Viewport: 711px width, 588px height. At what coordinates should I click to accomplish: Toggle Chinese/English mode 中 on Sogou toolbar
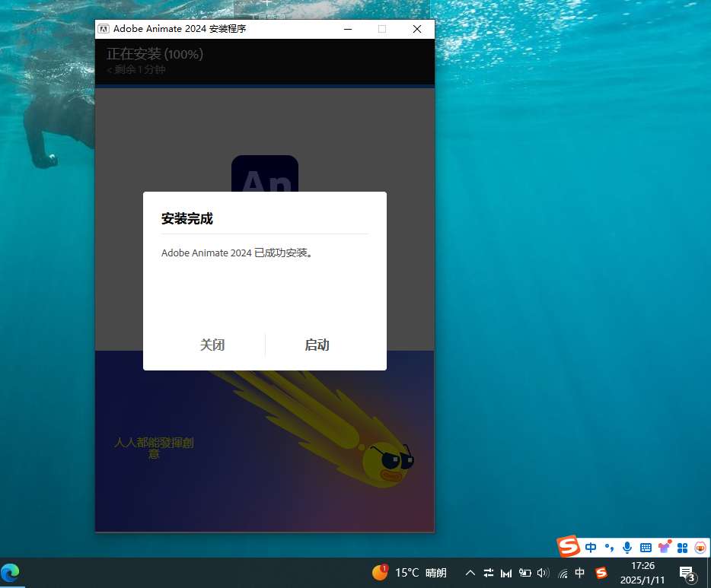click(591, 548)
